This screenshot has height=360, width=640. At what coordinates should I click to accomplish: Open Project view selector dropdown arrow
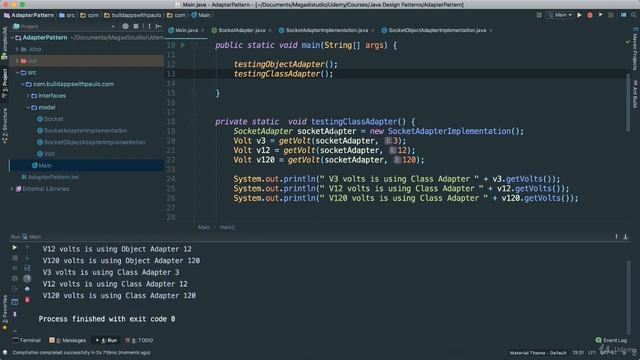click(x=113, y=26)
